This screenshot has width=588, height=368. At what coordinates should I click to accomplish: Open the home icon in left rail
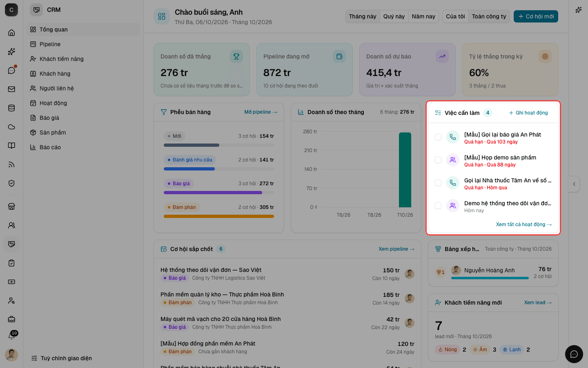pos(11,33)
